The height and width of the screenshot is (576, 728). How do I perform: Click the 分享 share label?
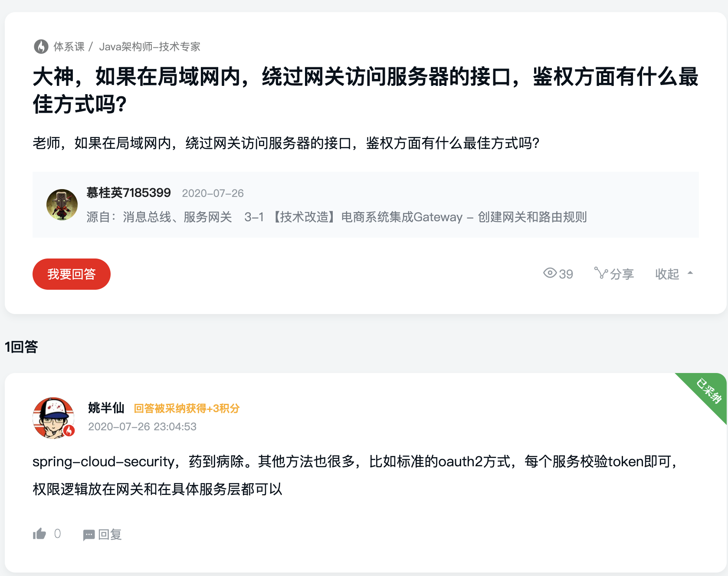click(x=622, y=274)
